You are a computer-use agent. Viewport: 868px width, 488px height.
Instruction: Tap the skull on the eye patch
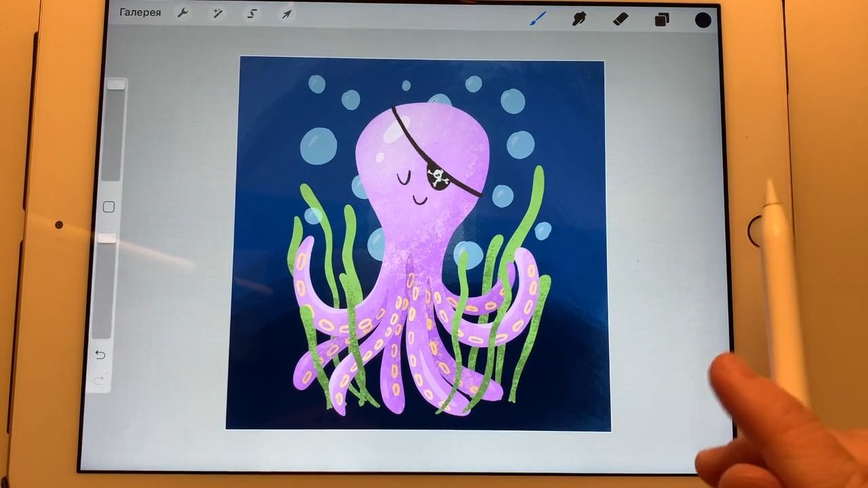(438, 179)
